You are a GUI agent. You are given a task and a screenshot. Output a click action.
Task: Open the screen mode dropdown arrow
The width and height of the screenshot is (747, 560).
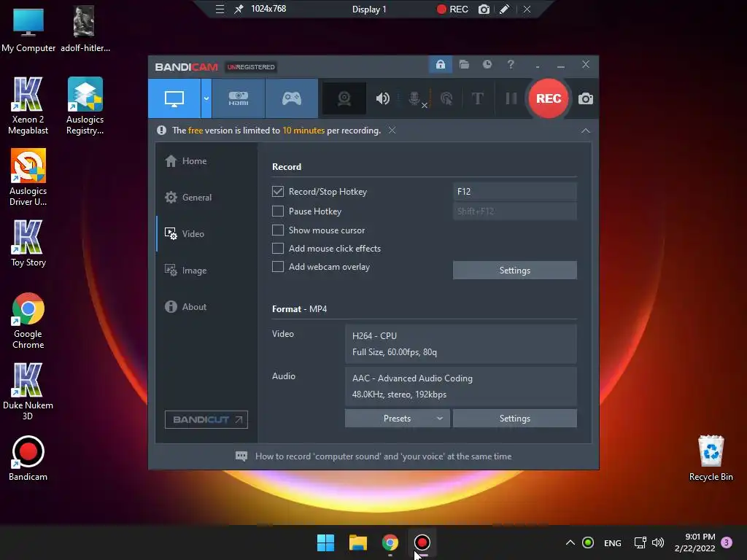206,98
